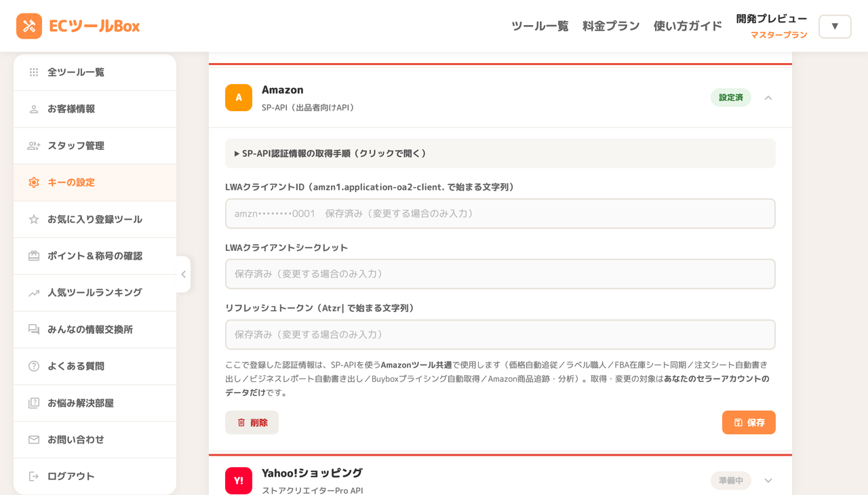The image size is (868, 495).
Task: Click the mail icon beside お問い合わせ
Action: [x=34, y=439]
